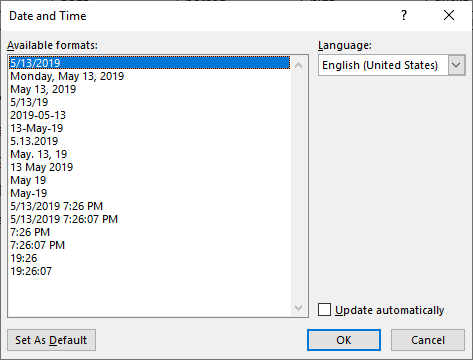Select format Monday, May 13, 2019
The height and width of the screenshot is (360, 473).
click(67, 76)
